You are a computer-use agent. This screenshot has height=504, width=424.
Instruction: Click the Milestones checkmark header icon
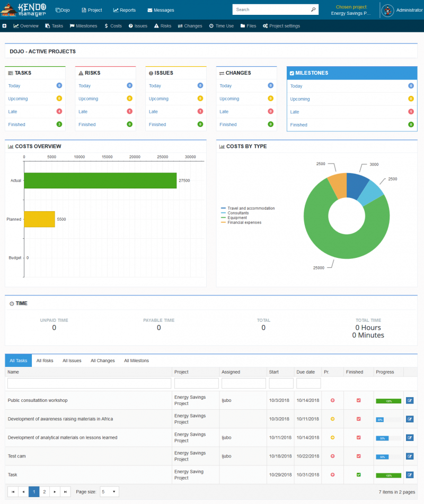(x=292, y=73)
